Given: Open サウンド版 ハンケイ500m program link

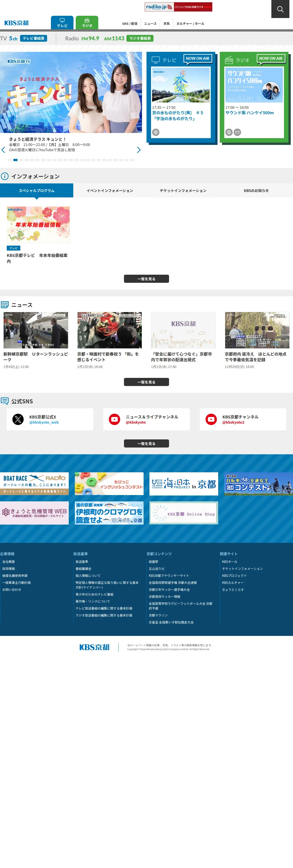Looking at the screenshot, I should click(250, 113).
